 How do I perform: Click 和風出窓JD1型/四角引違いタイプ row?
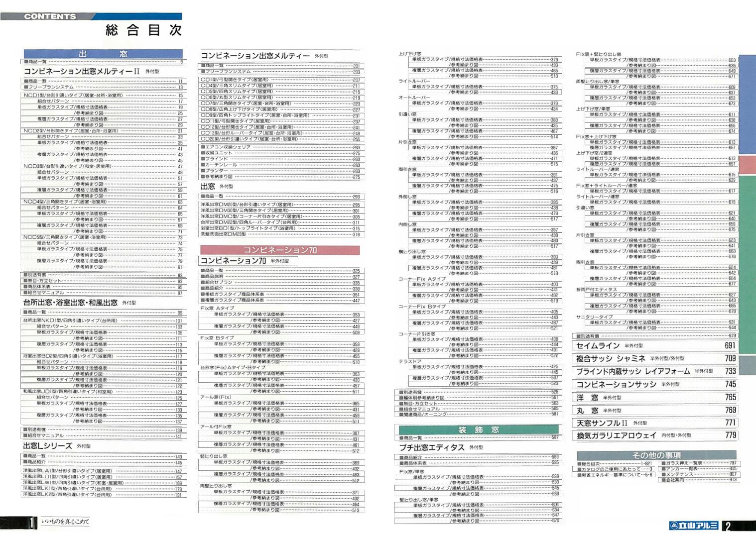(x=103, y=392)
